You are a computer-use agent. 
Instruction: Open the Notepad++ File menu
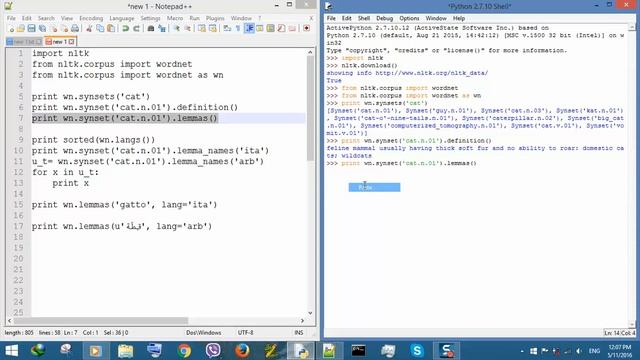[x=11, y=18]
